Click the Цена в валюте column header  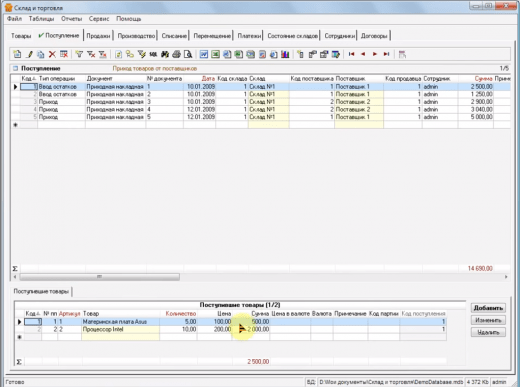290,314
